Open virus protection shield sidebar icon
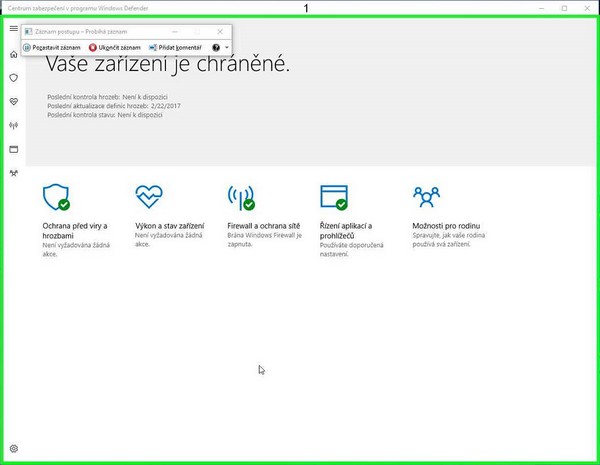This screenshot has width=600, height=465. tap(14, 78)
